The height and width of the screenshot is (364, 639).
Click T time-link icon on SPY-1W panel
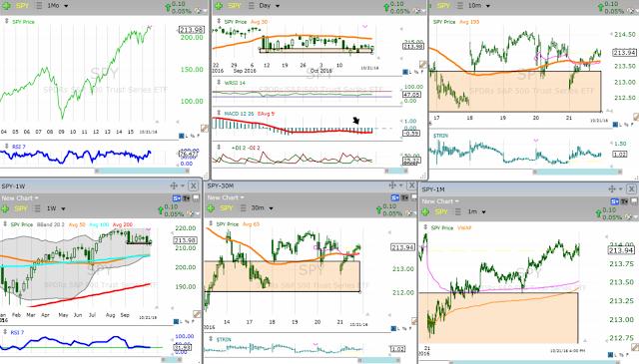click(x=186, y=198)
